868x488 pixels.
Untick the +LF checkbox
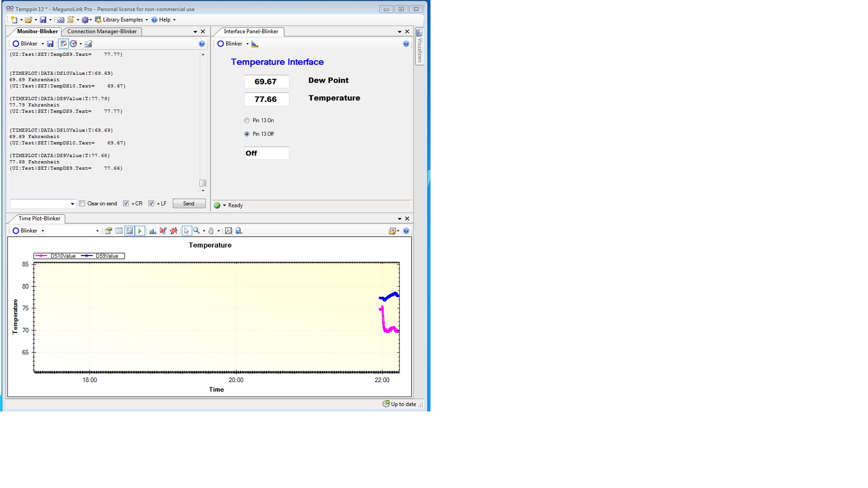[151, 204]
